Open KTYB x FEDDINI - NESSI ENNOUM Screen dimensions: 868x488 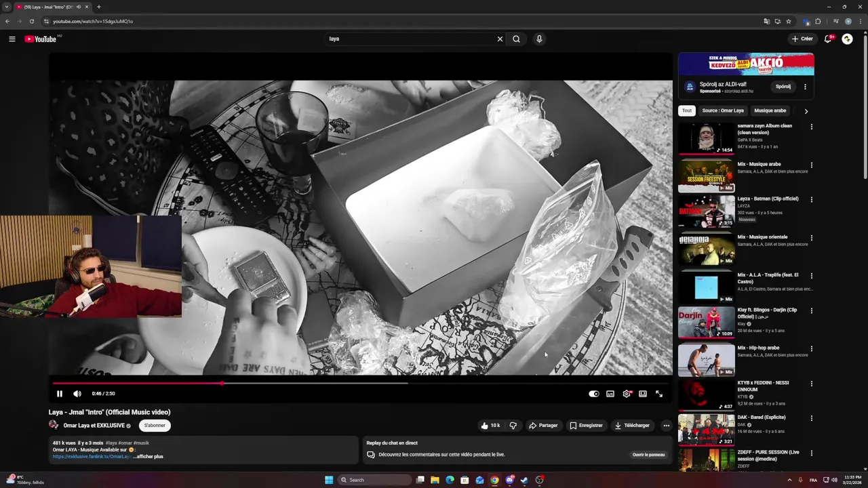[764, 386]
